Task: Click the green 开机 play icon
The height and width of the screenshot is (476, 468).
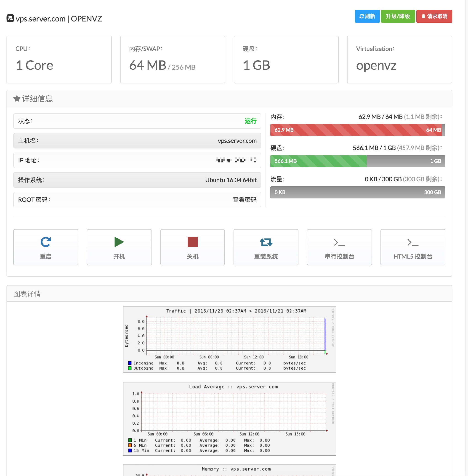Action: click(119, 242)
